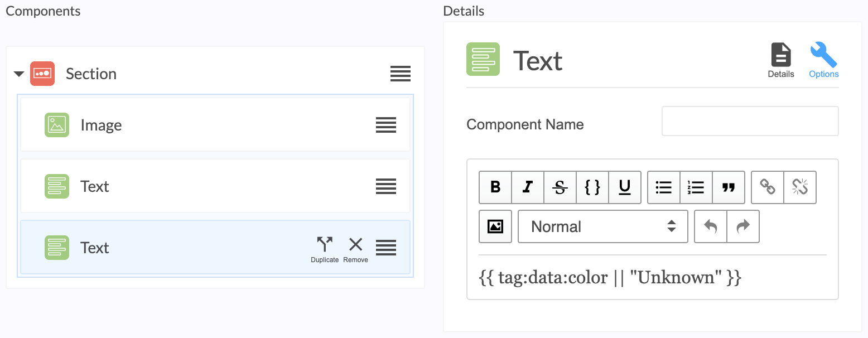Remove link with the unlink icon
This screenshot has width=868, height=338.
tap(800, 187)
